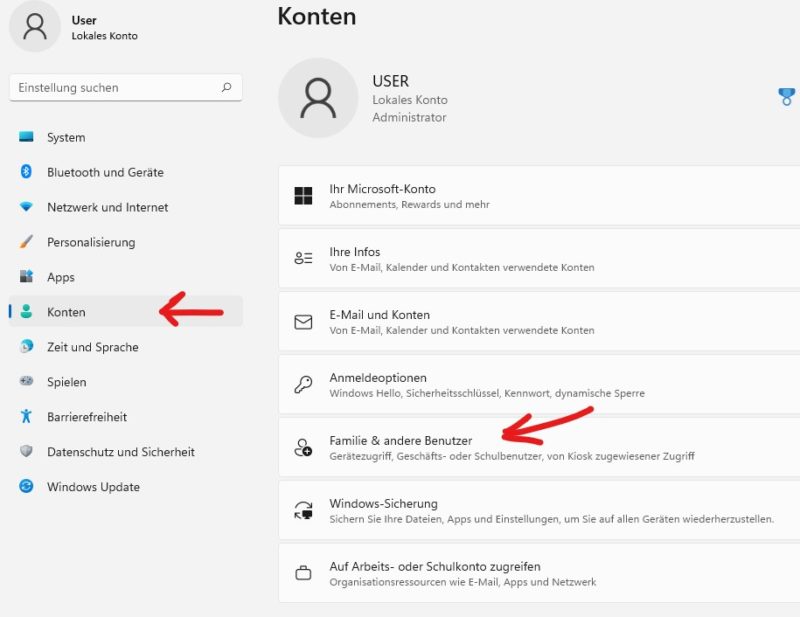800x617 pixels.
Task: Click the large USER profile avatar
Action: pos(318,98)
